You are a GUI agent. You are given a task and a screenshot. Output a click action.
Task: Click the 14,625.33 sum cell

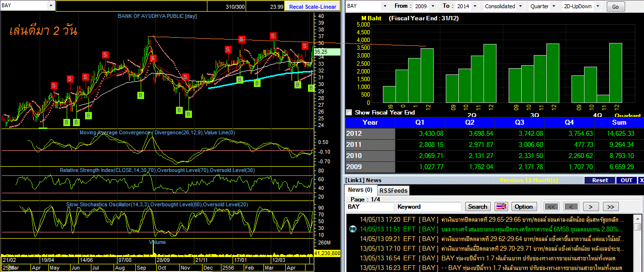[619, 133]
